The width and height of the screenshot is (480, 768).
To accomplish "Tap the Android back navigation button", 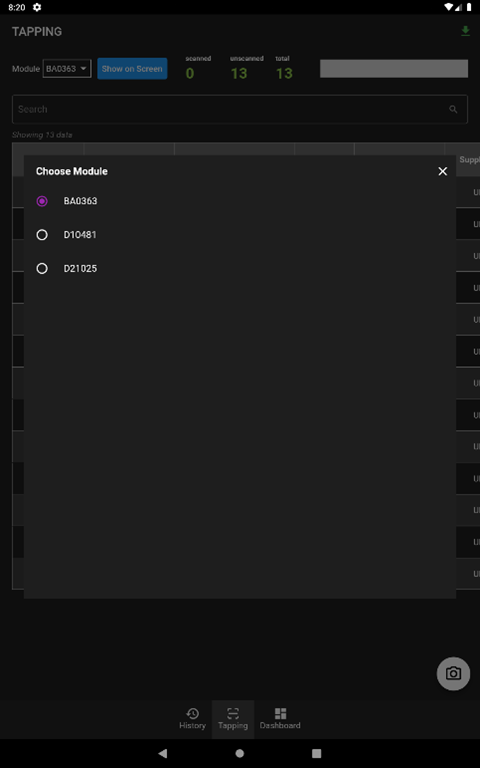I will click(163, 753).
